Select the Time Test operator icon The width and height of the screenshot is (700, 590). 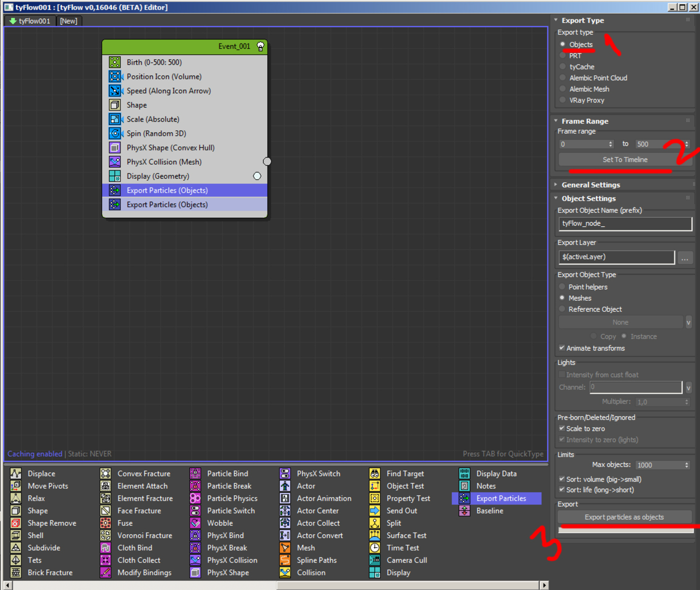click(x=374, y=548)
